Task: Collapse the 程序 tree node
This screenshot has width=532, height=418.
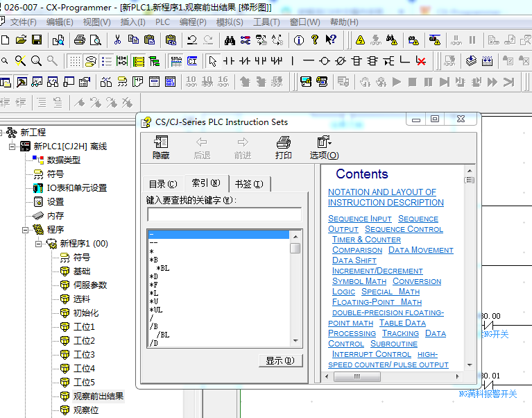Action: click(25, 230)
